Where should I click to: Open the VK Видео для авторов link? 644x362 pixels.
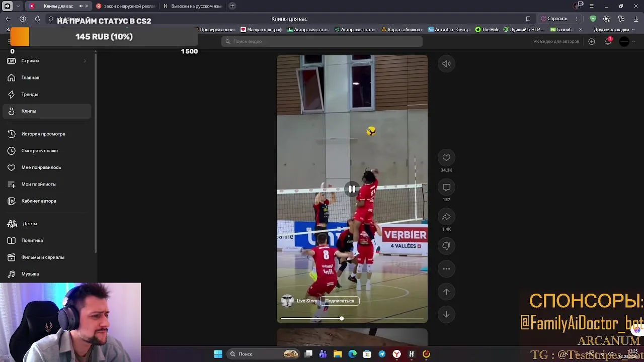[x=556, y=41]
